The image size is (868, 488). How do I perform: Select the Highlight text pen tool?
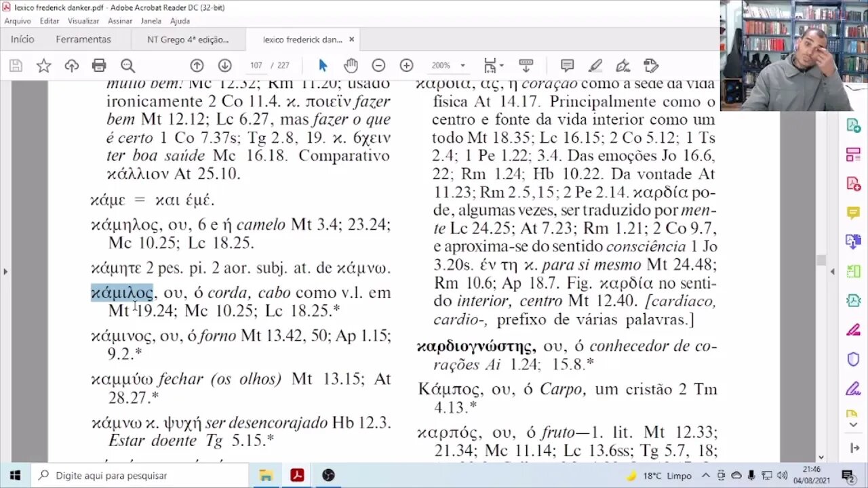click(x=595, y=66)
